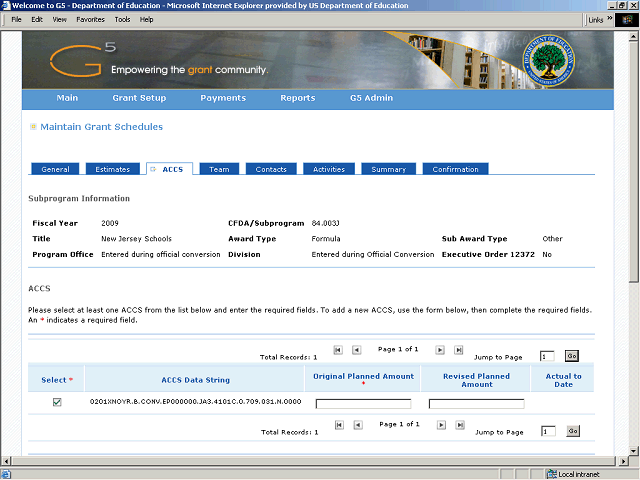Image resolution: width=640 pixels, height=480 pixels.
Task: Open the Grant Setup navigation menu
Action: pos(139,98)
